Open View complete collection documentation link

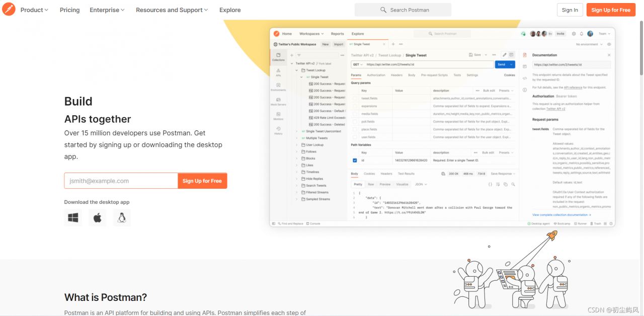[561, 215]
